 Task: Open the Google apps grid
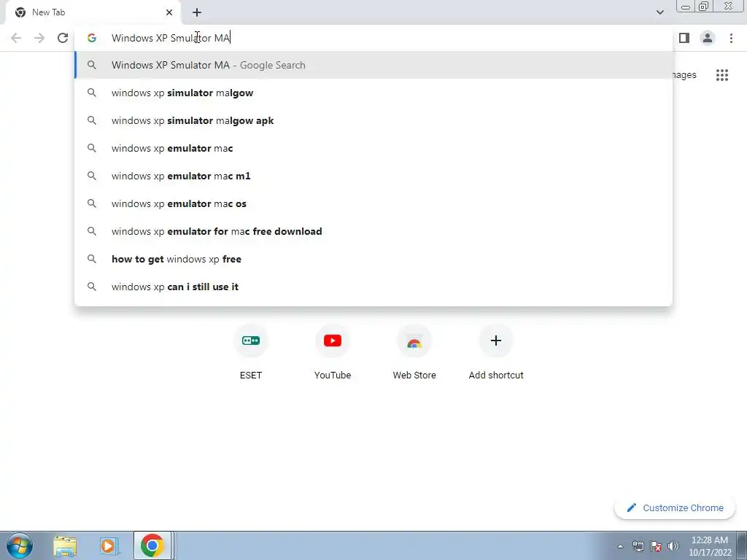pyautogui.click(x=721, y=75)
